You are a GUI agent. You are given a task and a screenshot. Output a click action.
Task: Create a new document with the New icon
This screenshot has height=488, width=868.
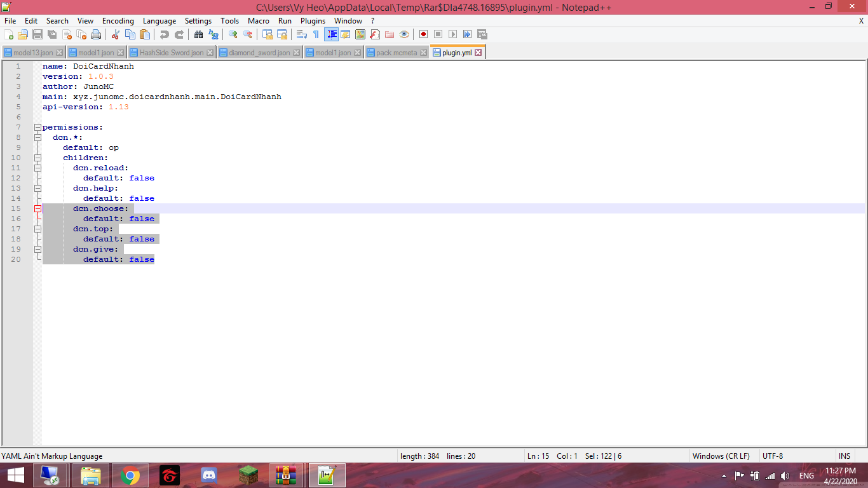[10, 34]
